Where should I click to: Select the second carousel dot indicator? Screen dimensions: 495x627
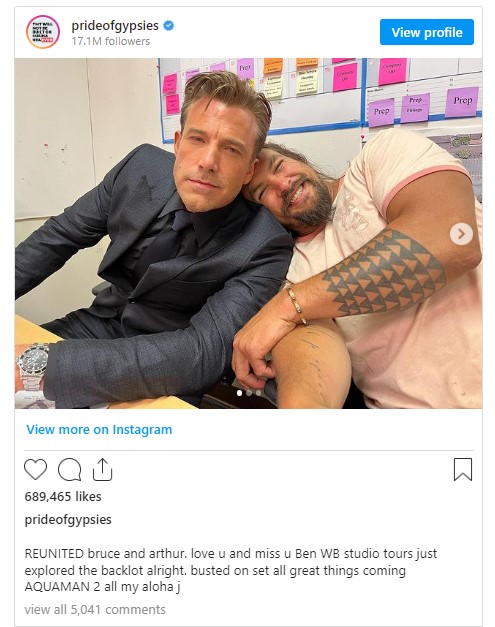[x=249, y=393]
